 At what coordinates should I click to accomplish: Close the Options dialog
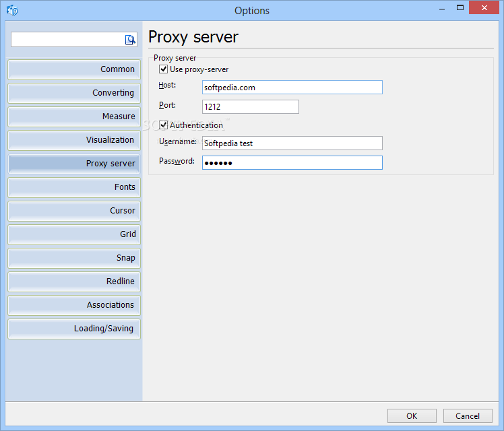(x=484, y=7)
